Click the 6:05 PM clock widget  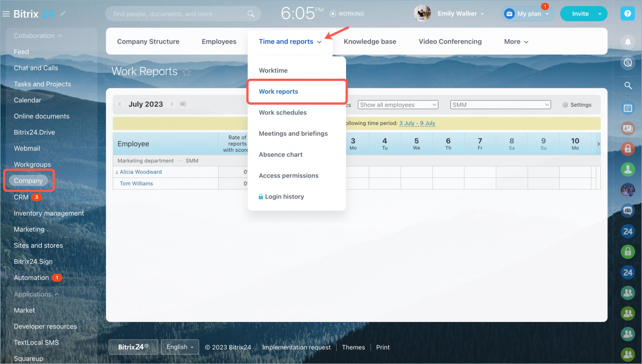pyautogui.click(x=302, y=14)
